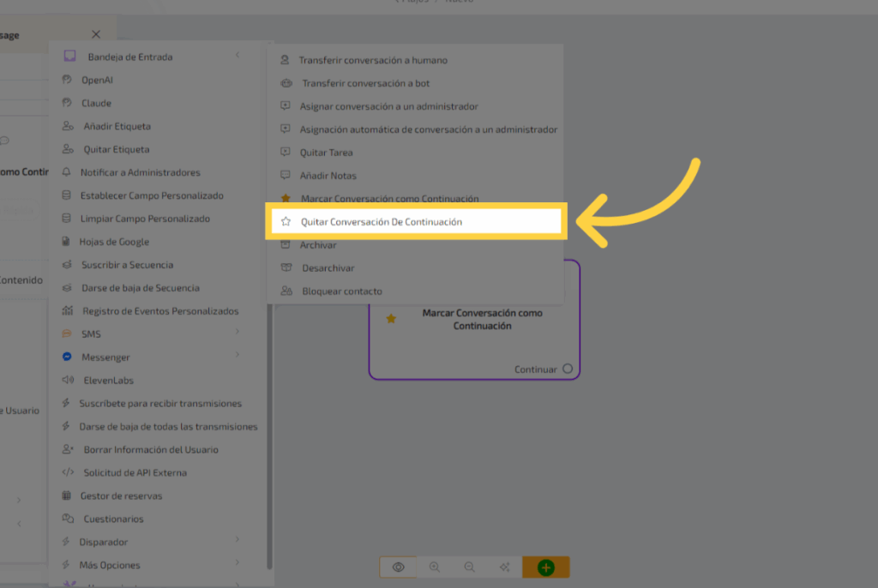Click the sparkle auto-arrange icon

pyautogui.click(x=504, y=567)
